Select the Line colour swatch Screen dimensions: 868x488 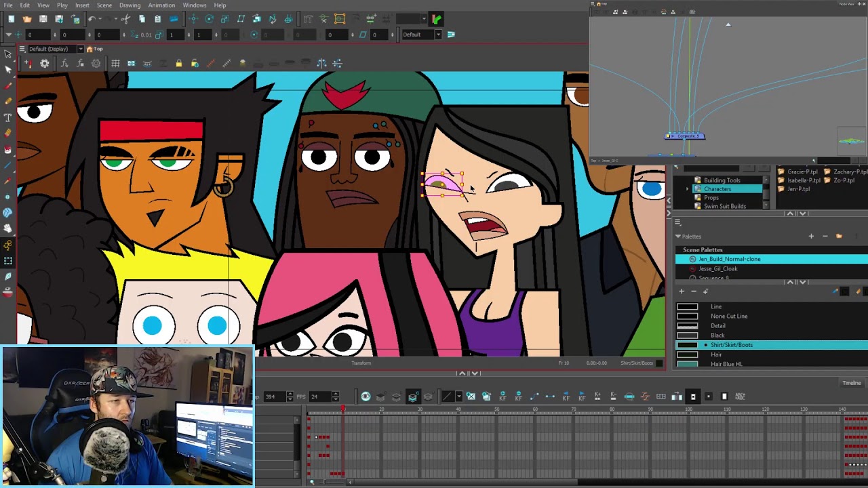point(687,306)
